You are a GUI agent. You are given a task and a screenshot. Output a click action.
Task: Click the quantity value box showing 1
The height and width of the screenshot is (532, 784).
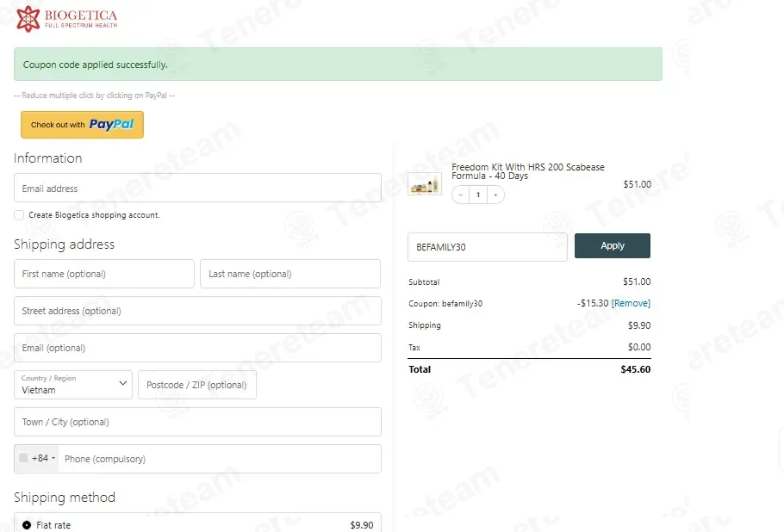[478, 195]
